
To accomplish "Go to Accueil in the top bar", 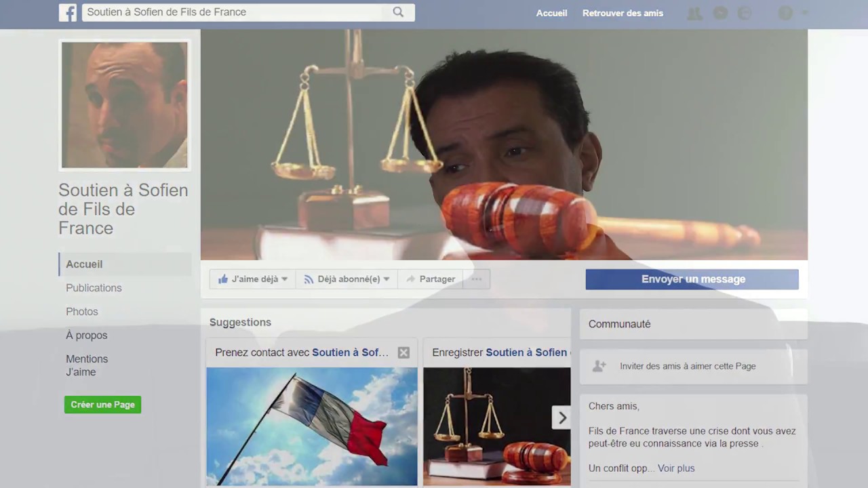I will 551,13.
